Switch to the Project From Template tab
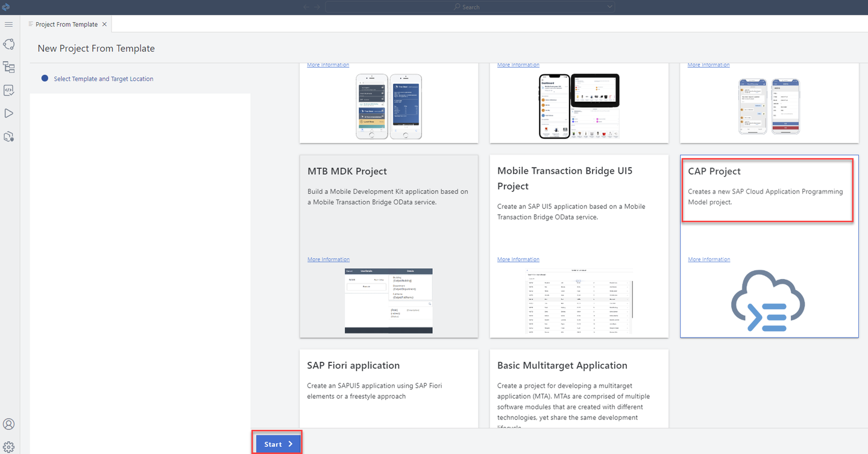 click(67, 24)
